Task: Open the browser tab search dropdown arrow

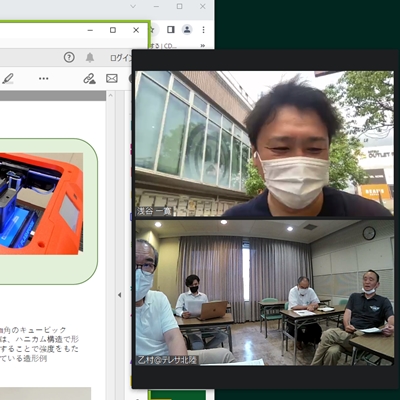Action: pos(133,6)
